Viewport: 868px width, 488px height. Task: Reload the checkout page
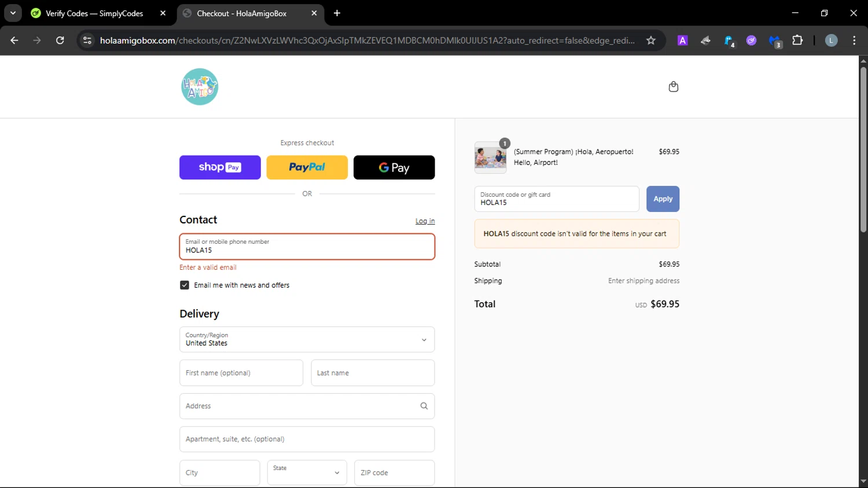pos(60,41)
